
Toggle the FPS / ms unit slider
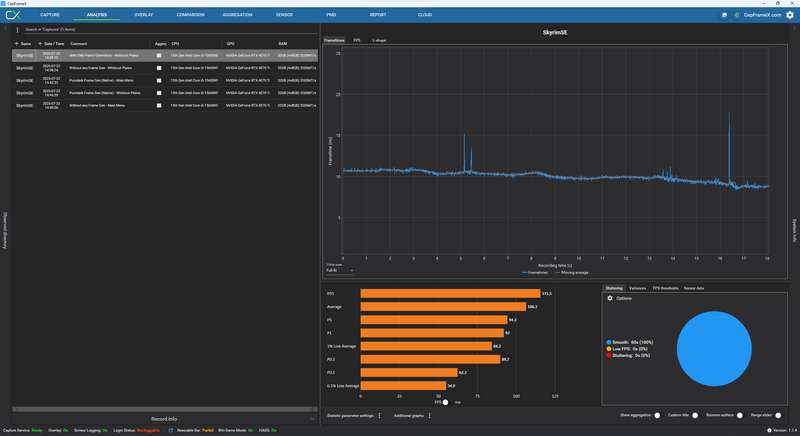point(445,402)
